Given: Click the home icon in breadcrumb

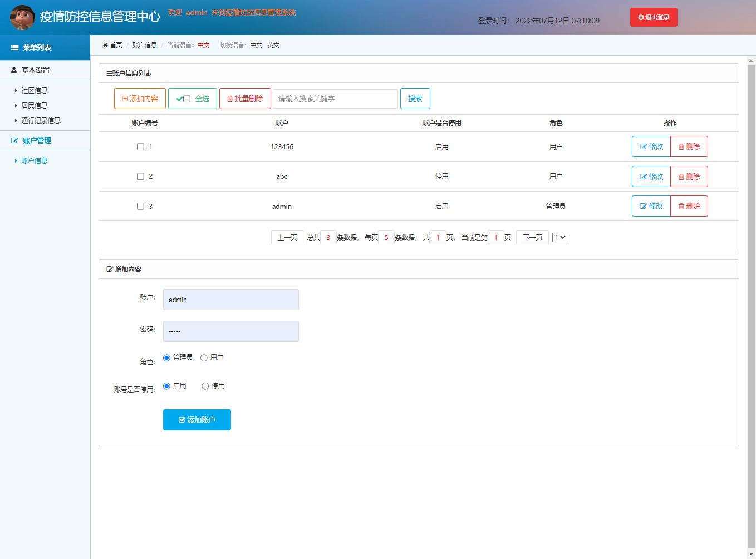Looking at the screenshot, I should pyautogui.click(x=105, y=45).
